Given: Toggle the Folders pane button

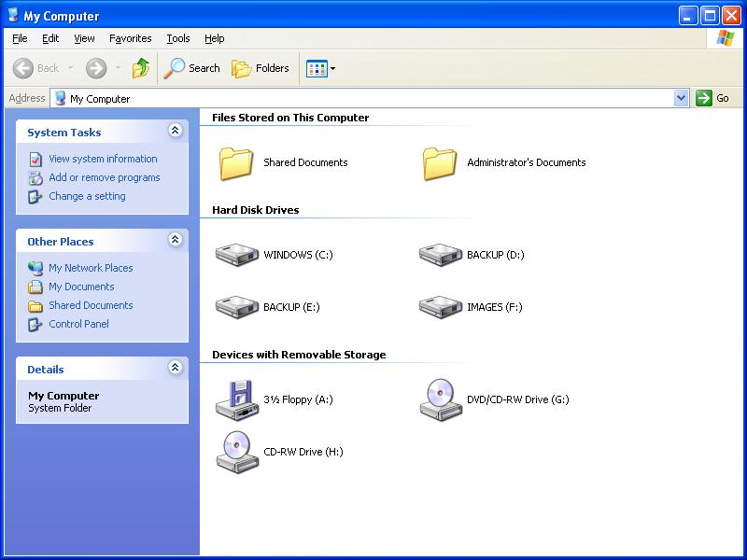Looking at the screenshot, I should click(261, 68).
